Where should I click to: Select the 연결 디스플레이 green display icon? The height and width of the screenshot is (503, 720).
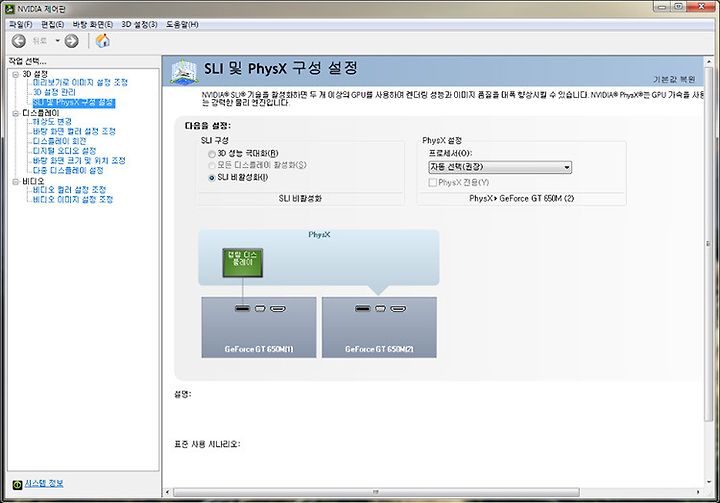click(x=242, y=262)
